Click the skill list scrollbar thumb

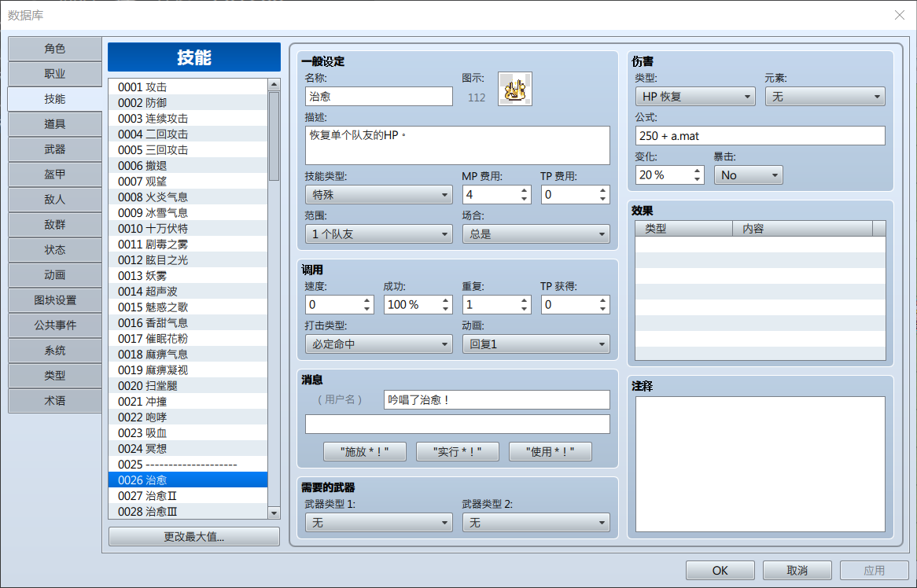pyautogui.click(x=274, y=136)
